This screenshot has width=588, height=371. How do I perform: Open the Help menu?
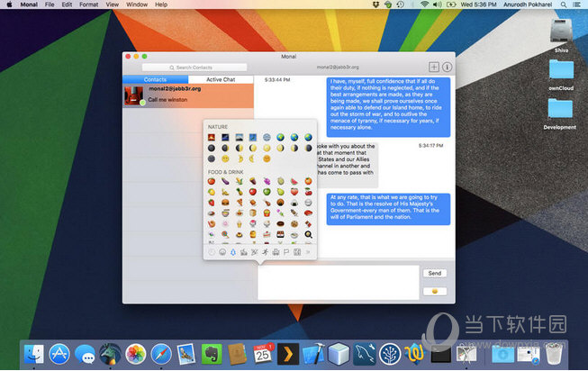[x=161, y=5]
